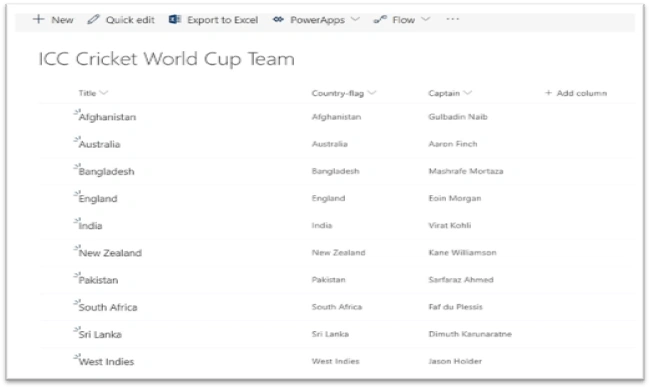
Task: Select the Virat Kohli captain cell
Action: [x=450, y=225]
